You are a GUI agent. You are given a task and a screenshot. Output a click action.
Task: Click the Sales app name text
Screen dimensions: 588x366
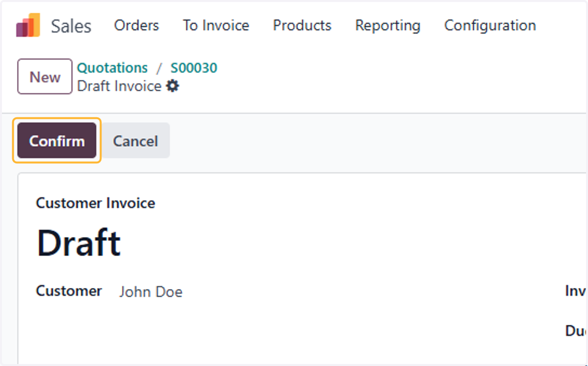pos(71,26)
